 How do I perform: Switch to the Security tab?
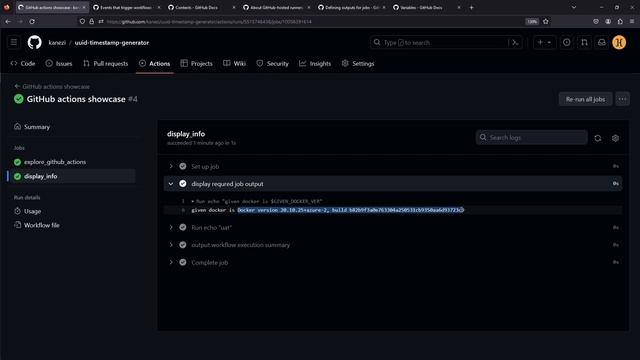tap(272, 64)
